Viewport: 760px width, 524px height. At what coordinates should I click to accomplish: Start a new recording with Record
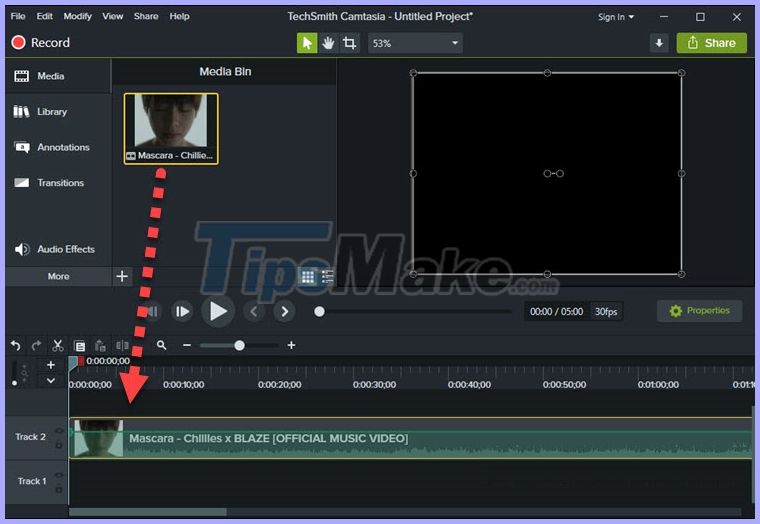coord(41,43)
